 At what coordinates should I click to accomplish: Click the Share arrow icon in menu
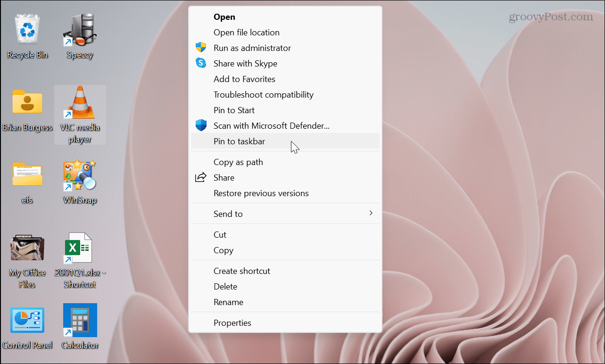click(x=201, y=177)
